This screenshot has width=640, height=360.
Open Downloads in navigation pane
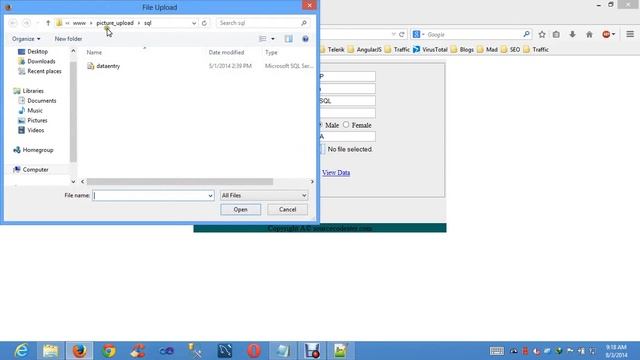coord(41,61)
